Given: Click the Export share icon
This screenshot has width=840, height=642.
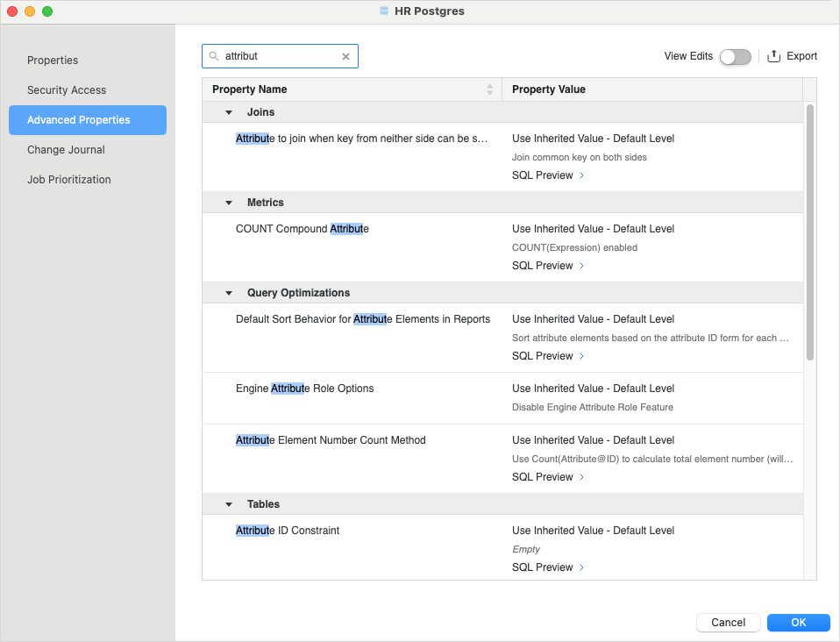Looking at the screenshot, I should click(773, 56).
